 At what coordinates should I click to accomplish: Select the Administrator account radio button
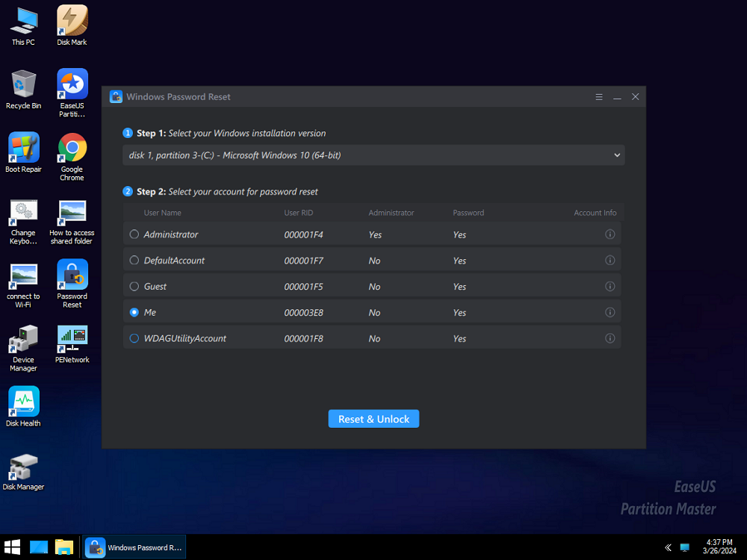pyautogui.click(x=134, y=234)
